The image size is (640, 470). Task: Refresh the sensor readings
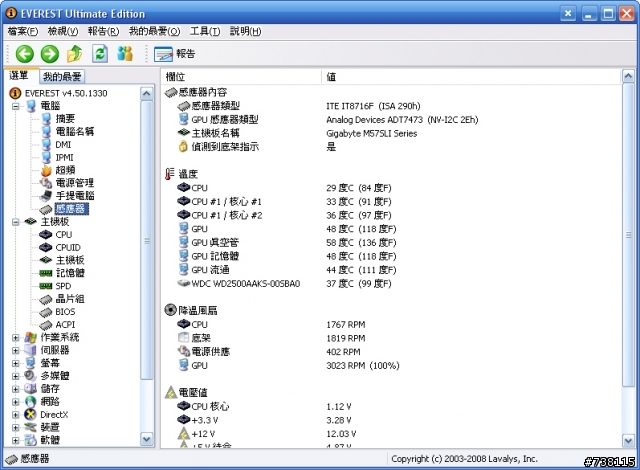point(100,54)
